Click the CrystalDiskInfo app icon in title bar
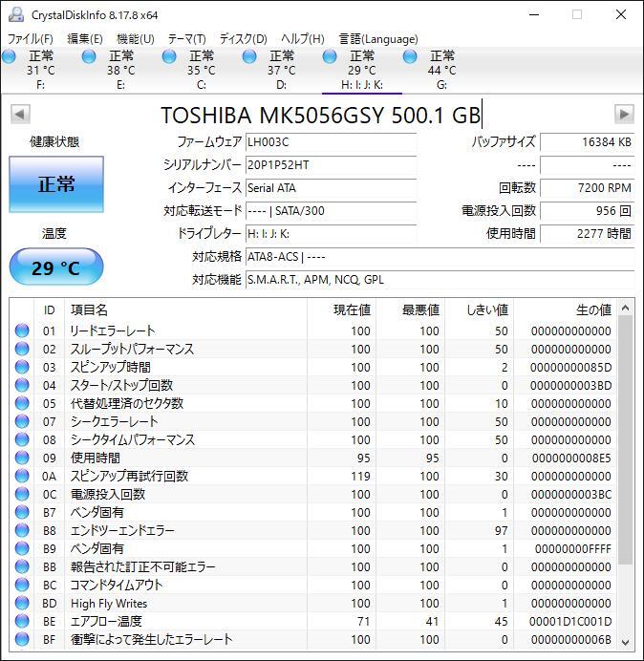 coord(16,14)
